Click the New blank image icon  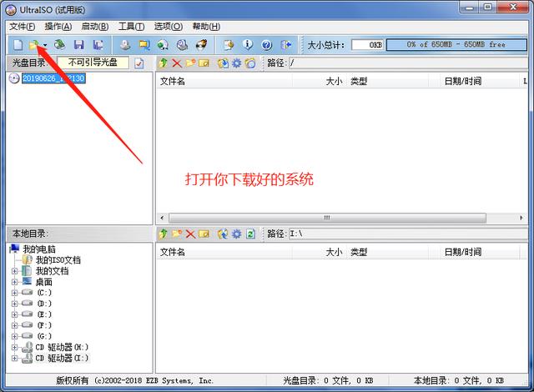pos(18,44)
